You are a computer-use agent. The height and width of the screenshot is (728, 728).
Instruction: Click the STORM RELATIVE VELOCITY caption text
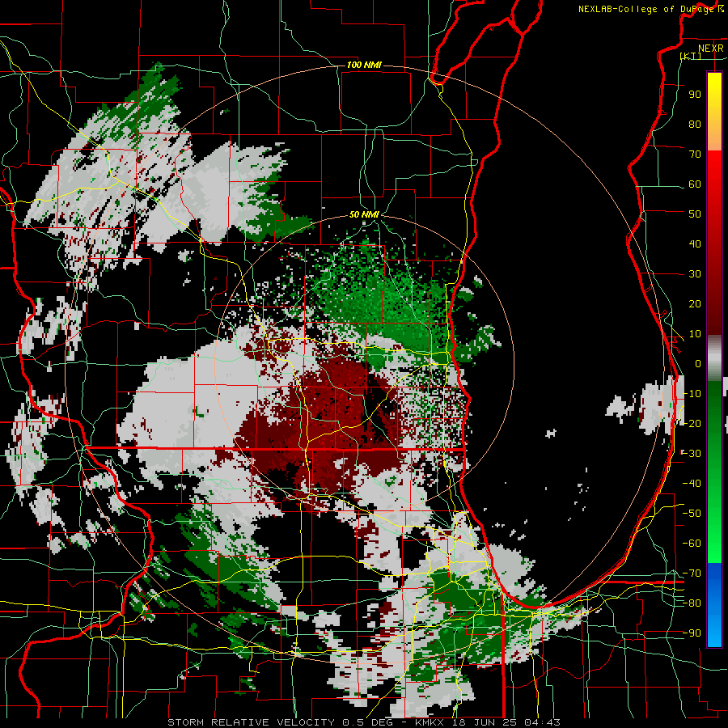pyautogui.click(x=251, y=722)
